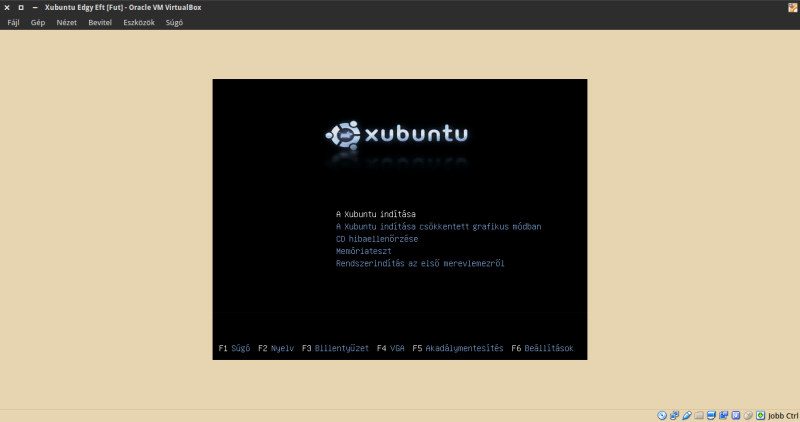
Task: Select "A Xubuntu indítása" boot entry
Action: (x=376, y=214)
